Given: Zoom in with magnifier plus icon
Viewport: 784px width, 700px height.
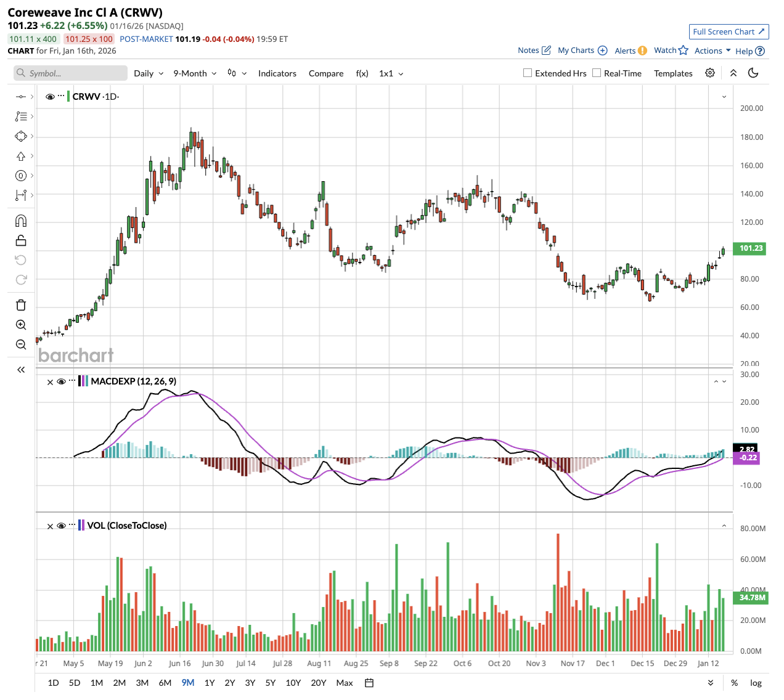Looking at the screenshot, I should tap(21, 325).
